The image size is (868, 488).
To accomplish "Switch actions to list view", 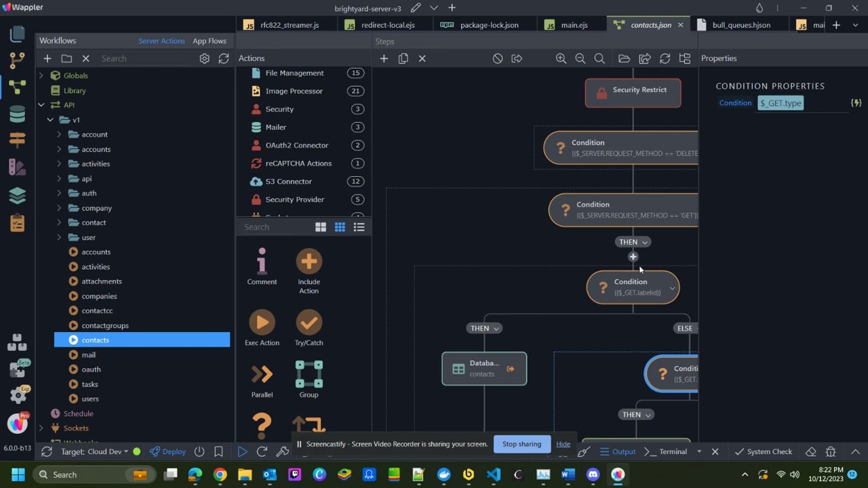I will (x=359, y=227).
